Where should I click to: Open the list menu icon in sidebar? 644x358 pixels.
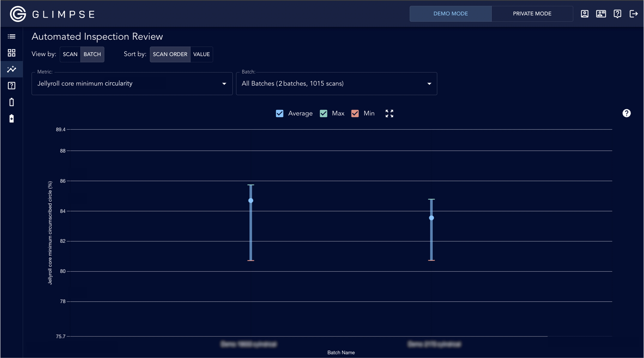(12, 37)
